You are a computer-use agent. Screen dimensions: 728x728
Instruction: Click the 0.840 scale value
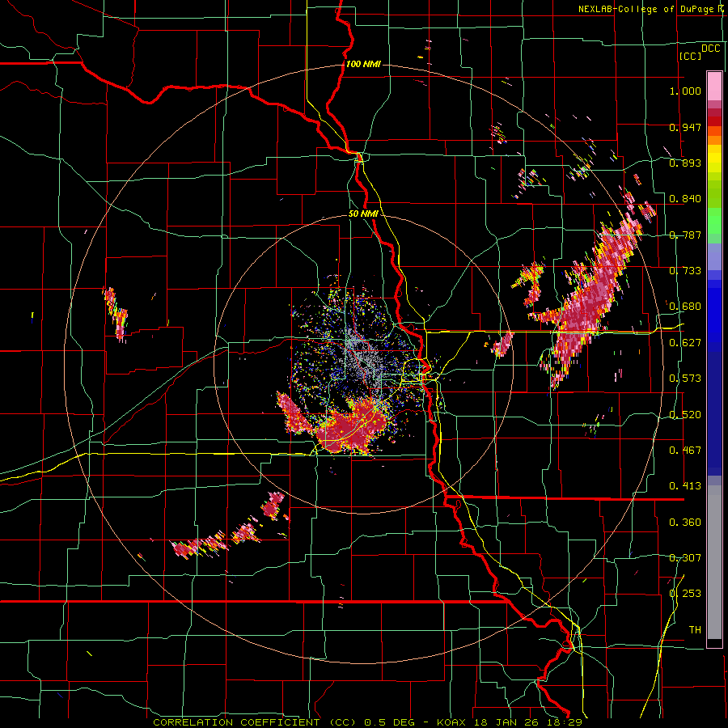pos(685,199)
